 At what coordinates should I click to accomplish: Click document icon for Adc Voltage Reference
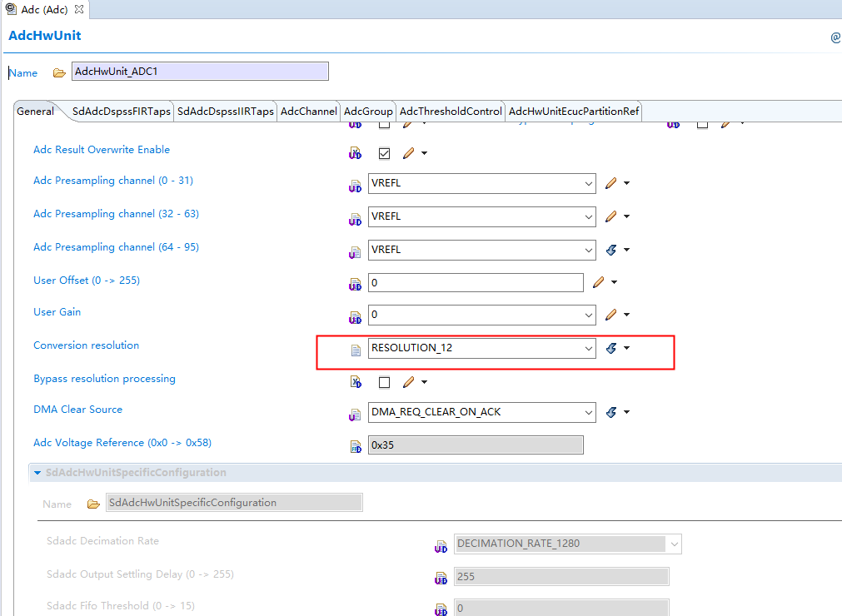(x=356, y=446)
